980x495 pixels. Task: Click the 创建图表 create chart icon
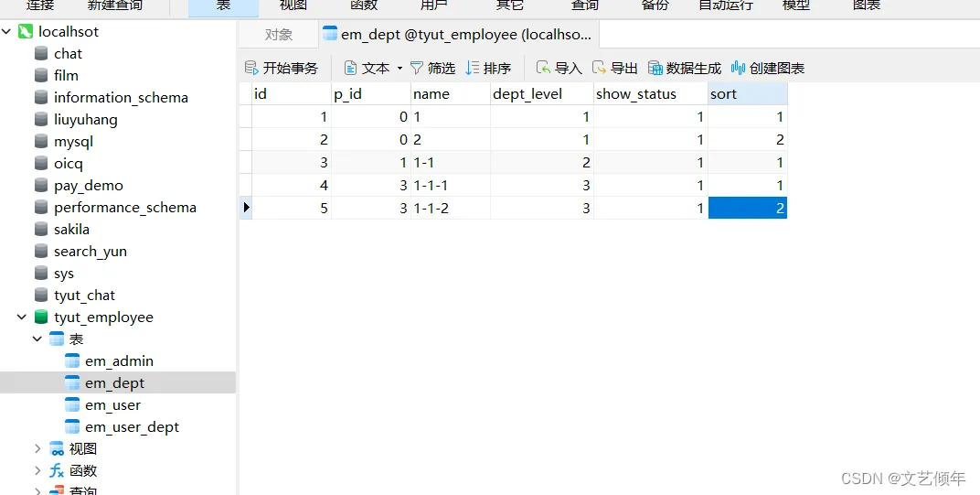tap(738, 69)
